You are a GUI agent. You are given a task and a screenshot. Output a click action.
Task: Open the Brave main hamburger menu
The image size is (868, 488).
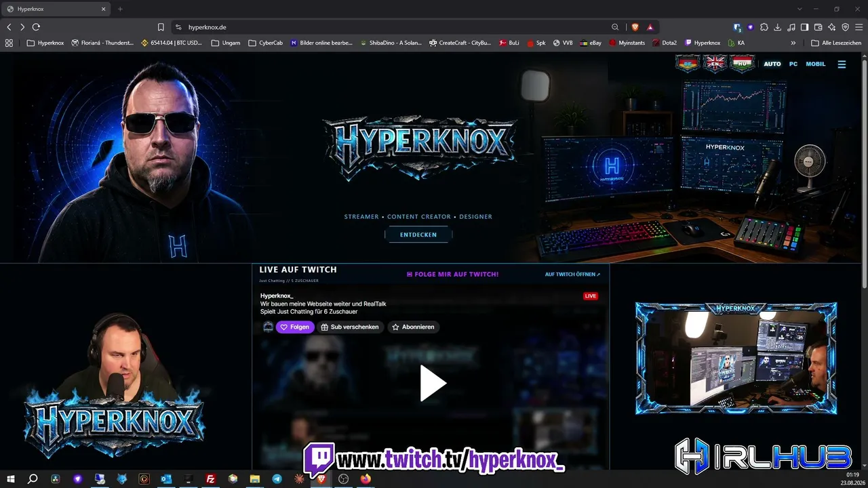click(x=859, y=27)
